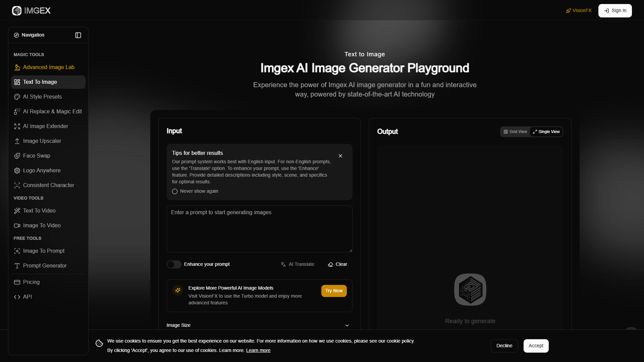The height and width of the screenshot is (362, 644).
Task: Click the Image To Prompt scan icon
Action: pos(17,251)
